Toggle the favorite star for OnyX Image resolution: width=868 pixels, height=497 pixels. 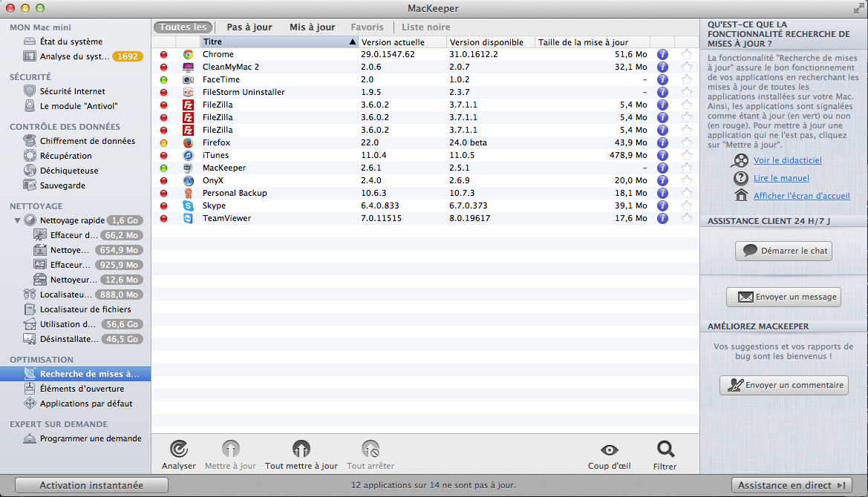click(x=686, y=181)
